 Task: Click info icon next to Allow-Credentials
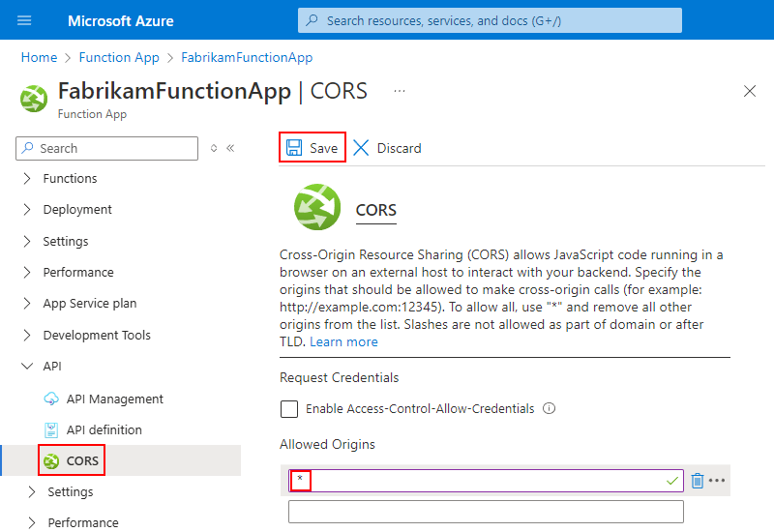(549, 408)
